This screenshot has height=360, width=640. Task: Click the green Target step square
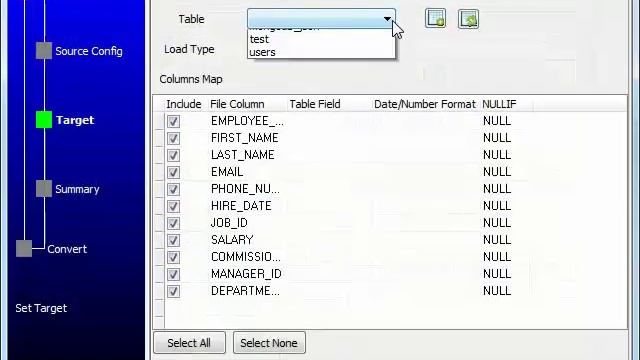44,120
